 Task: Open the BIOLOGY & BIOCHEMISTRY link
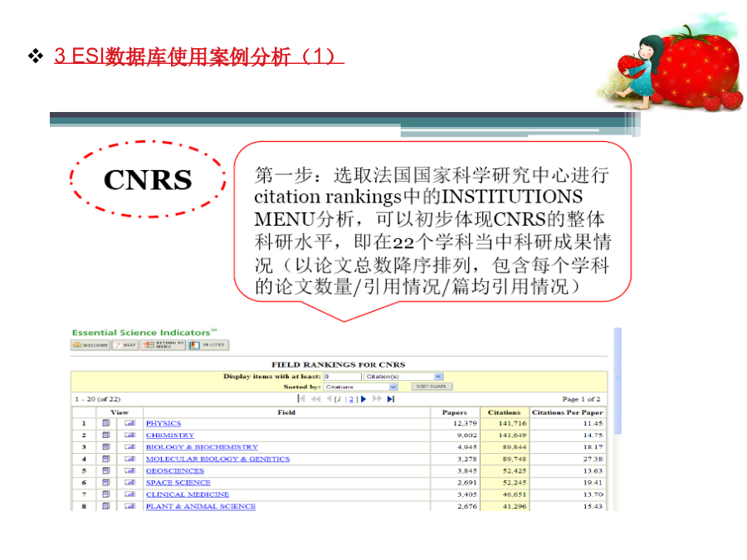(x=202, y=446)
